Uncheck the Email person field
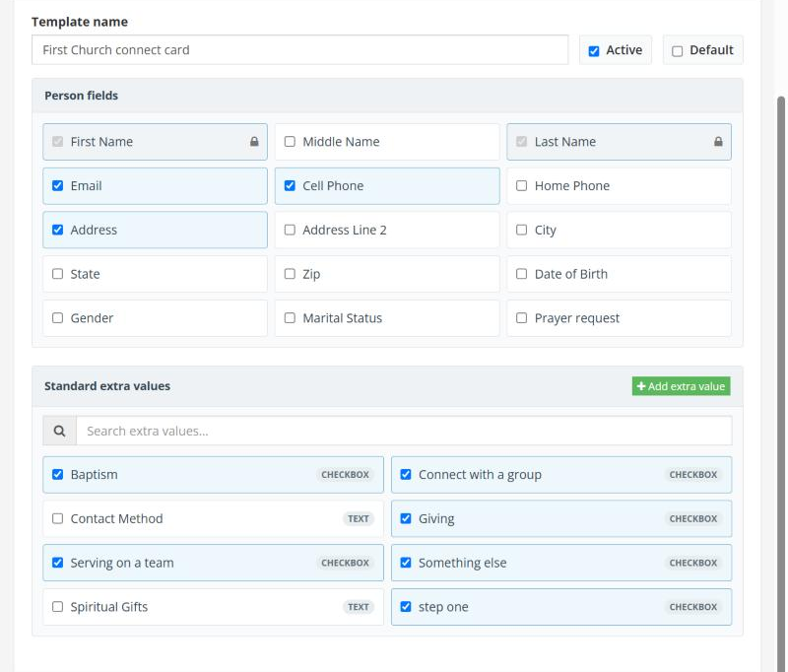 [x=58, y=186]
